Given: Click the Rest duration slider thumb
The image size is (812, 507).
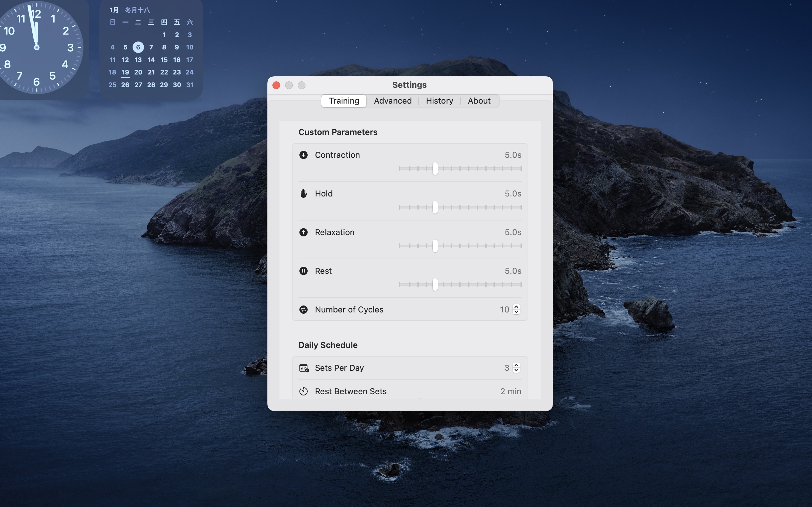Looking at the screenshot, I should (x=435, y=285).
